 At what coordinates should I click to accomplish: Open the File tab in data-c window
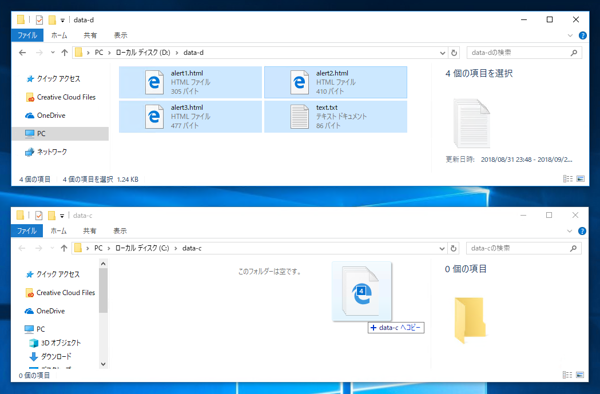pos(27,231)
